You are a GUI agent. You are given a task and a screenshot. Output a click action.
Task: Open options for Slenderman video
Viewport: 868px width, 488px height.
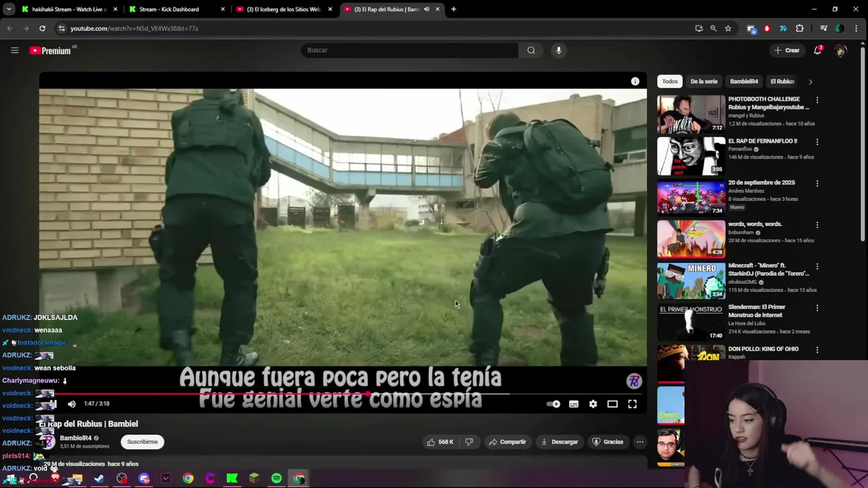817,308
